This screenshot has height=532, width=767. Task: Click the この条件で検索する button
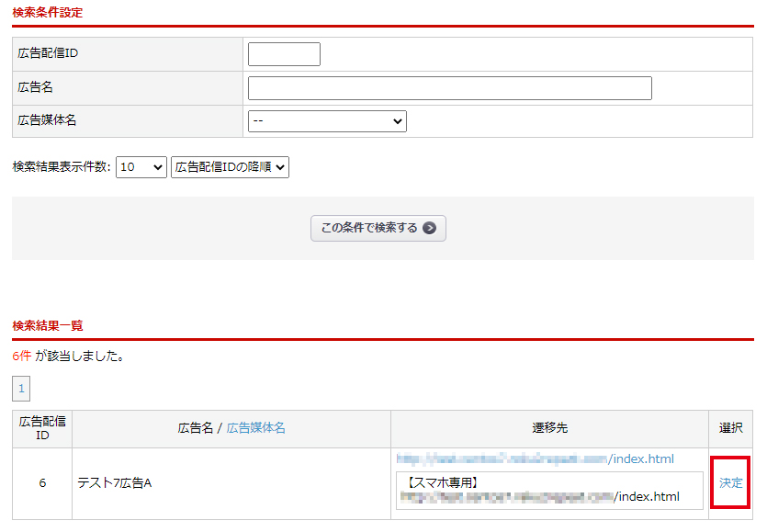coord(378,228)
